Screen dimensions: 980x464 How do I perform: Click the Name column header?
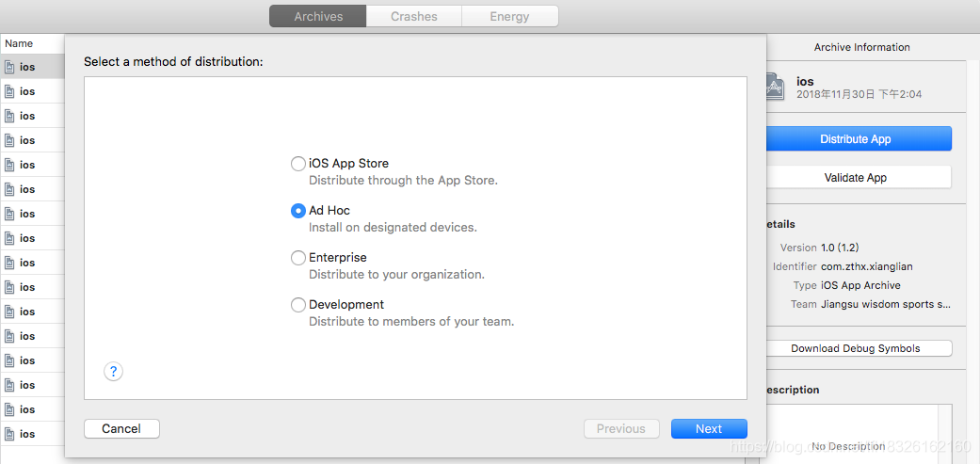click(33, 43)
